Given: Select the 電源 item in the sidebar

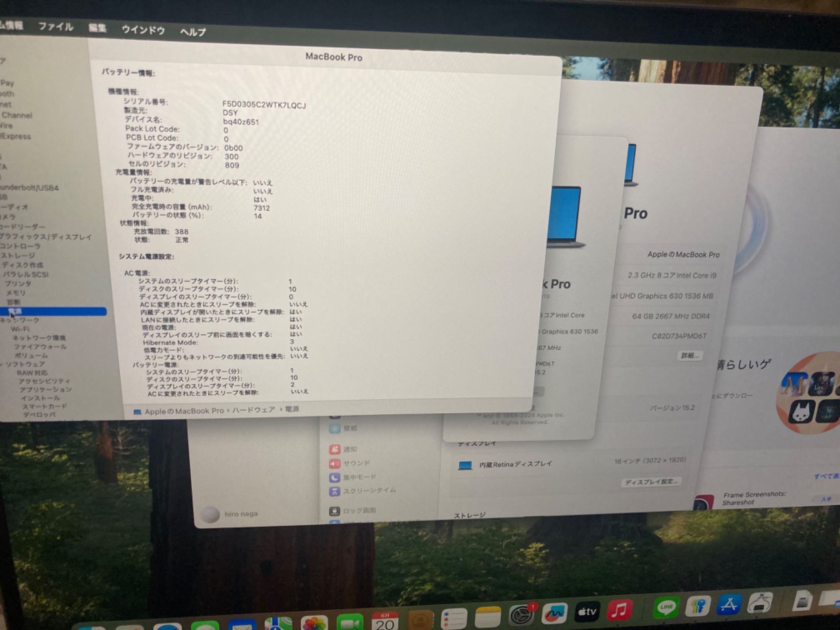Looking at the screenshot, I should tap(53, 311).
